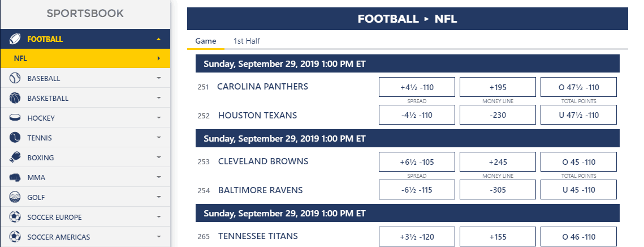Expand the Soccer Americas dropdown arrow
Screen dimensions: 644x247
158,237
